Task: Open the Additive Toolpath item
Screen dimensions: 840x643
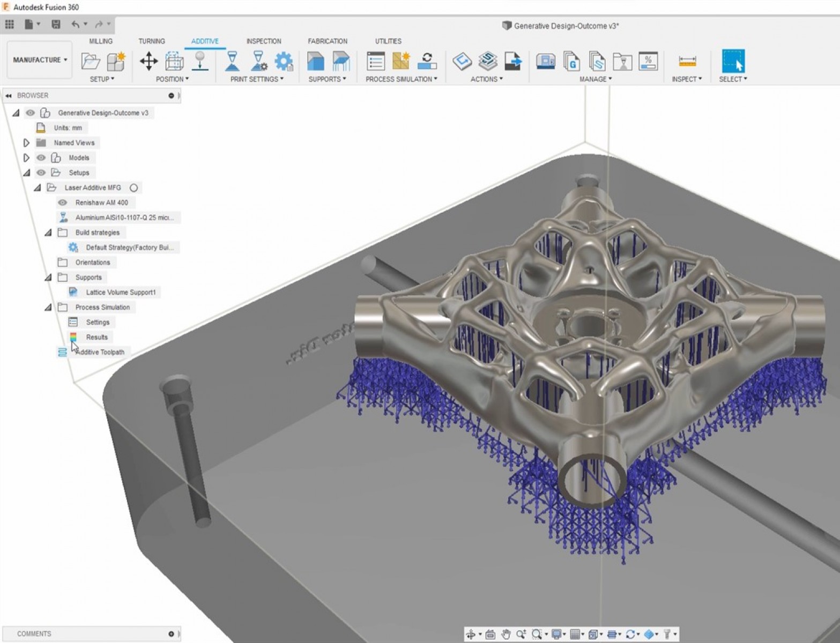Action: pyautogui.click(x=100, y=352)
